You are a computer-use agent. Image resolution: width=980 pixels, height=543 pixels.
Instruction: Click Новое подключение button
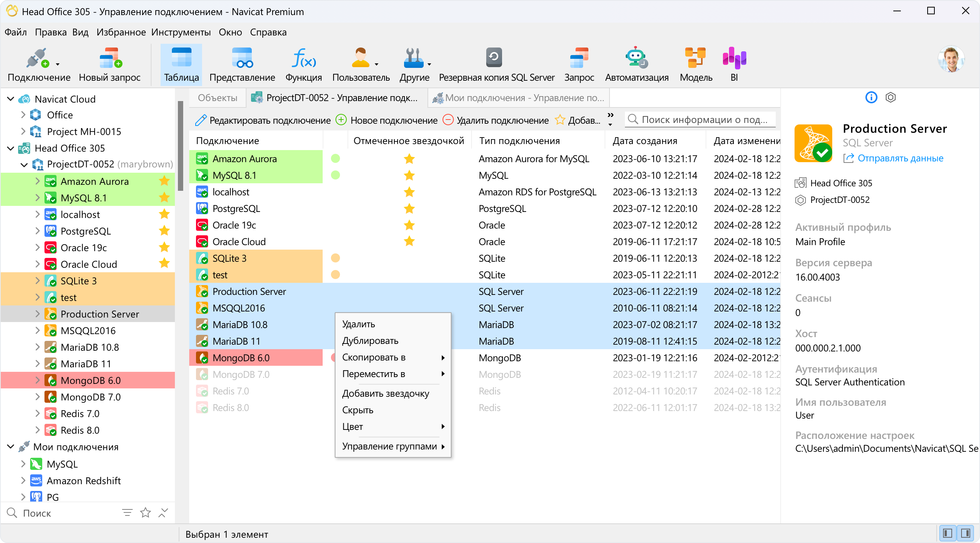[x=386, y=120]
